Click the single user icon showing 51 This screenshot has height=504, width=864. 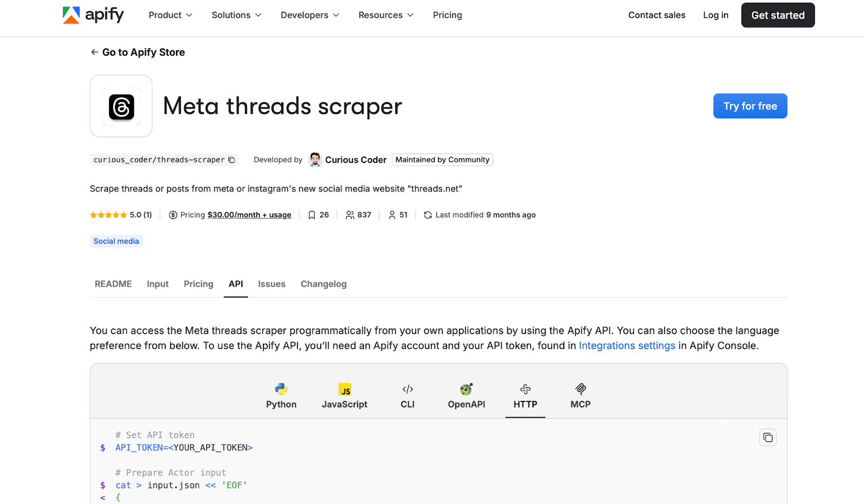click(392, 215)
